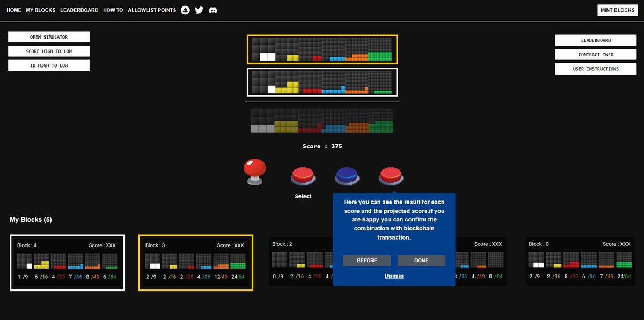Click the orange grid tile in Block 3
This screenshot has height=320, width=644.
point(221,261)
